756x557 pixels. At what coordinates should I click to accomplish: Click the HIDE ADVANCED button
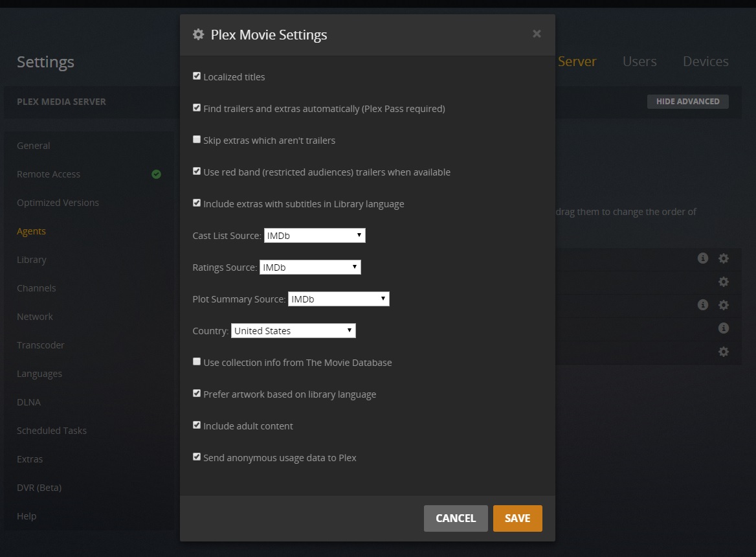tap(687, 102)
